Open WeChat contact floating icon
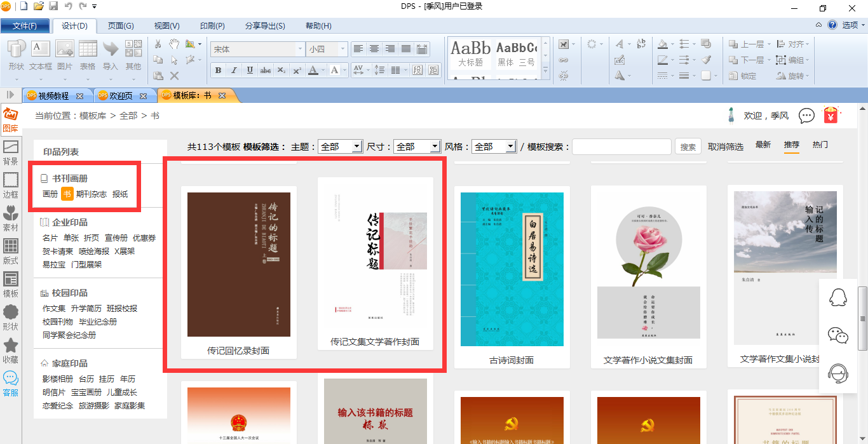868x444 pixels. click(x=838, y=335)
